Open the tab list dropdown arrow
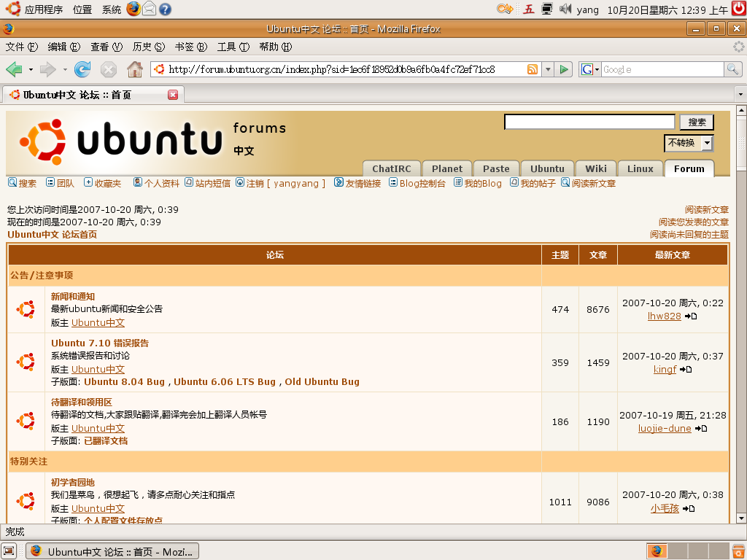 (x=740, y=94)
